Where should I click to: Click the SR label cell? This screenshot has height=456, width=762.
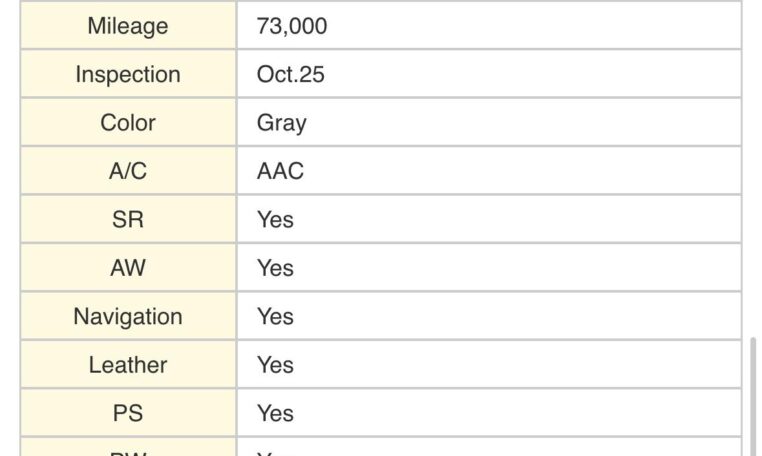128,219
